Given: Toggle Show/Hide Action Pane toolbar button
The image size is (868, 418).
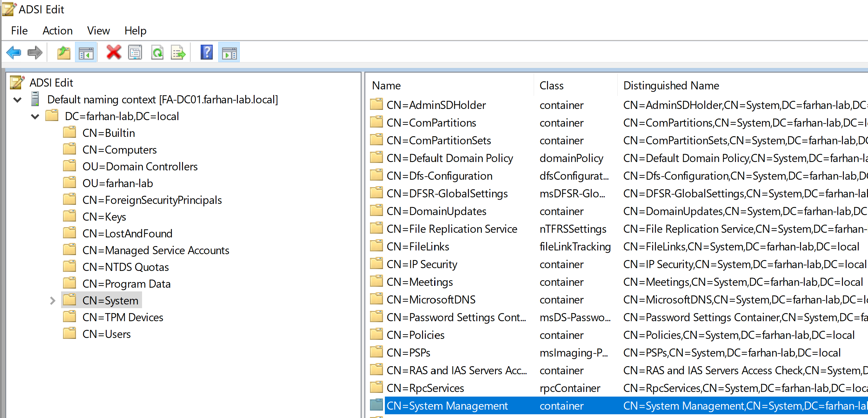Looking at the screenshot, I should (x=229, y=52).
